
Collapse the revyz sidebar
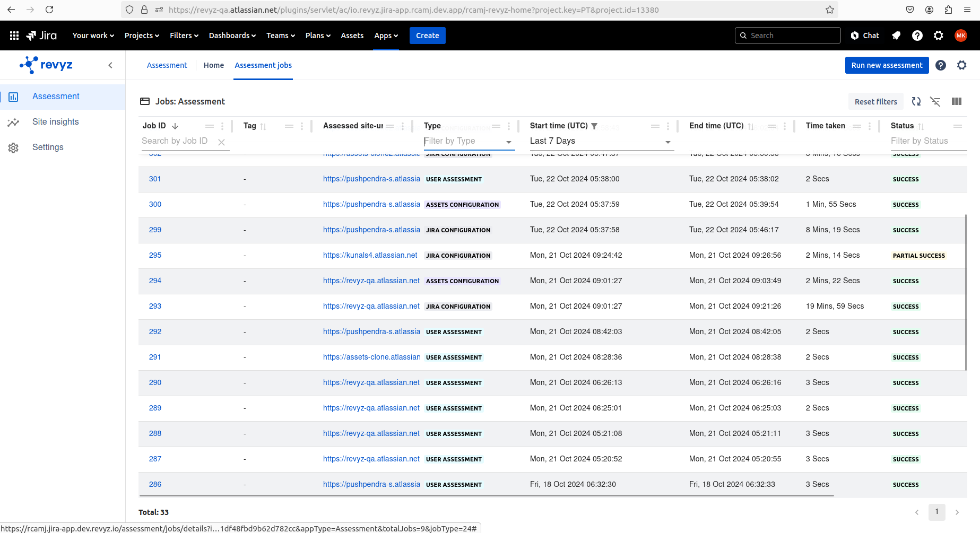click(110, 65)
